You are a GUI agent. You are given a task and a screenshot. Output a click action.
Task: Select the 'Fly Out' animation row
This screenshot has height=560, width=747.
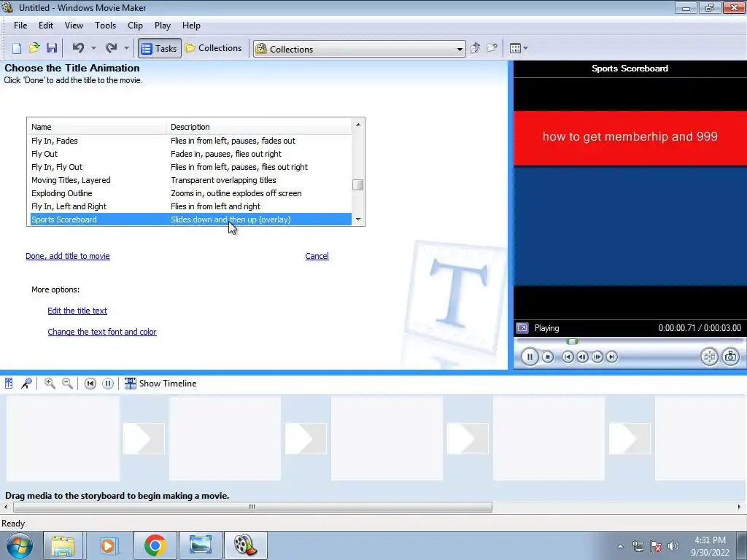pos(191,154)
